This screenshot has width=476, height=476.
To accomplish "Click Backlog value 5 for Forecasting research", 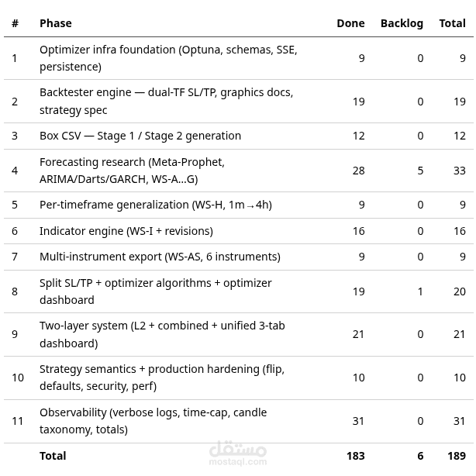I will coord(420,171).
